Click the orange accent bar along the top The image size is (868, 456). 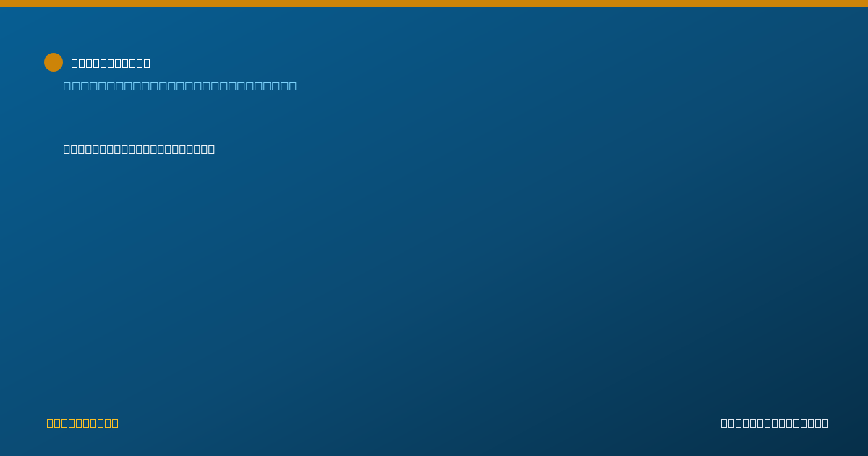click(434, 4)
